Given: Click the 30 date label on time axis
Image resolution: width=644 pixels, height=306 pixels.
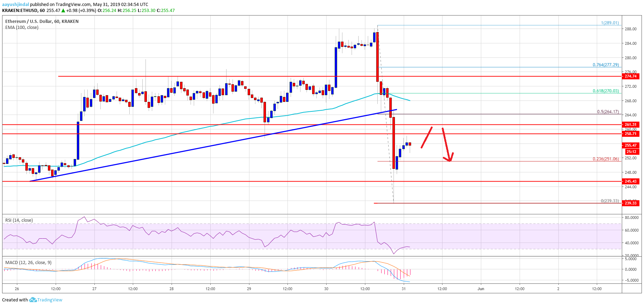Looking at the screenshot, I should coord(326,289).
